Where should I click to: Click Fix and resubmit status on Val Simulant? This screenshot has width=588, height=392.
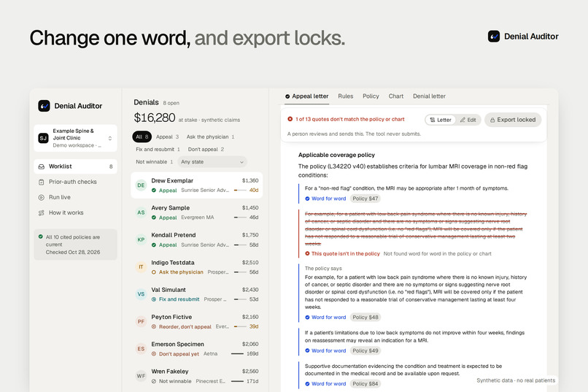pos(176,299)
